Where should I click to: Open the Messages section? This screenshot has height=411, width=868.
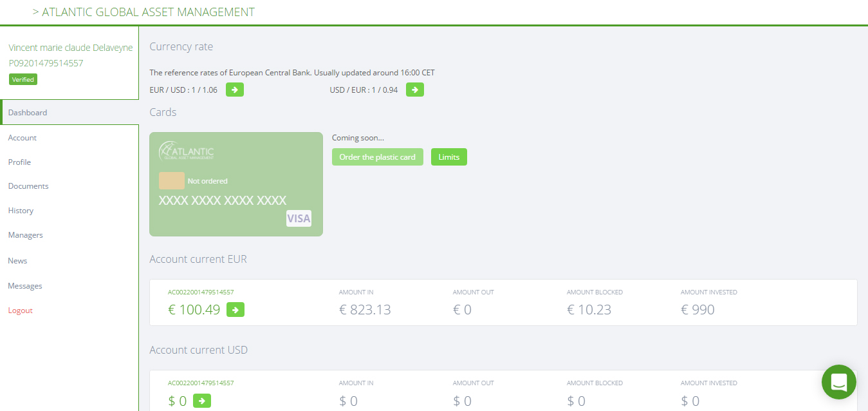[x=25, y=286]
